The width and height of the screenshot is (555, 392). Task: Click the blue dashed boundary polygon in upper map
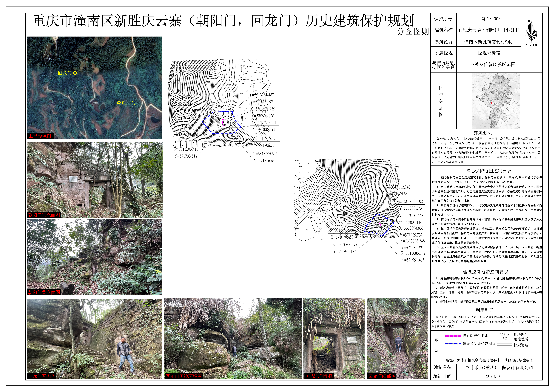coord(221,122)
